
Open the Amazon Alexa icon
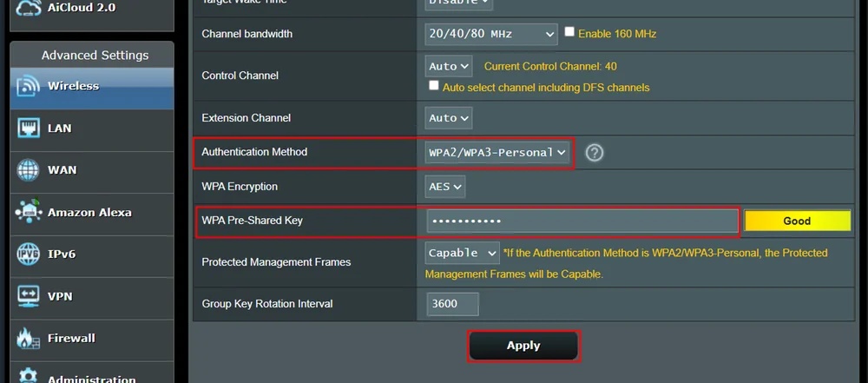(x=29, y=212)
